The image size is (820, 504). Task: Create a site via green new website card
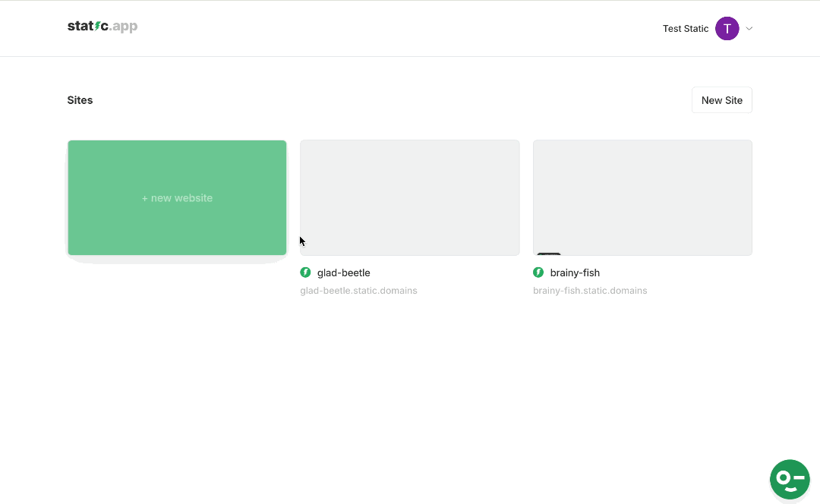177,197
